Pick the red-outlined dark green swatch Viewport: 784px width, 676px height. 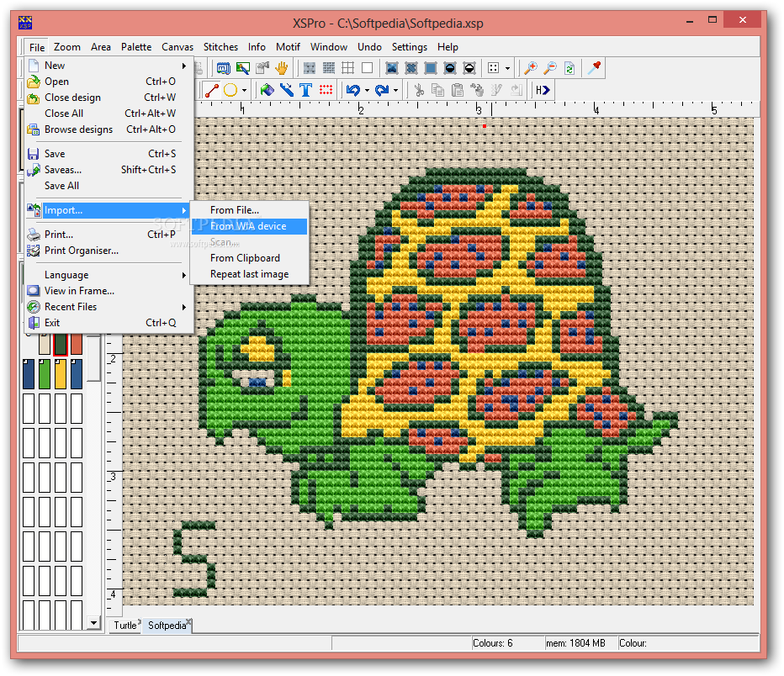61,344
